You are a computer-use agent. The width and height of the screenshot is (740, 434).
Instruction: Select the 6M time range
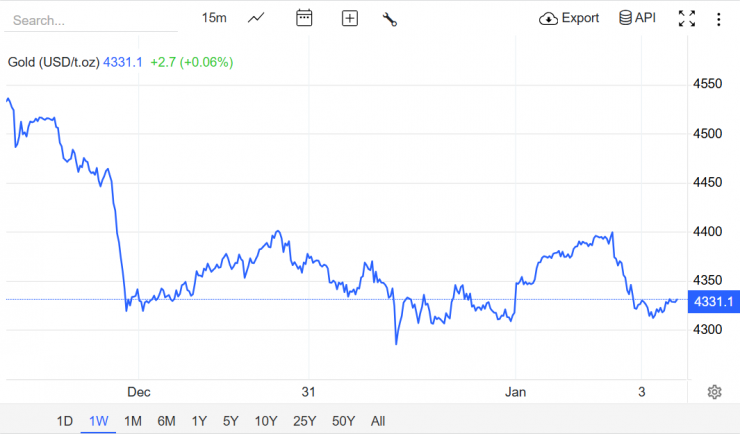(x=166, y=421)
